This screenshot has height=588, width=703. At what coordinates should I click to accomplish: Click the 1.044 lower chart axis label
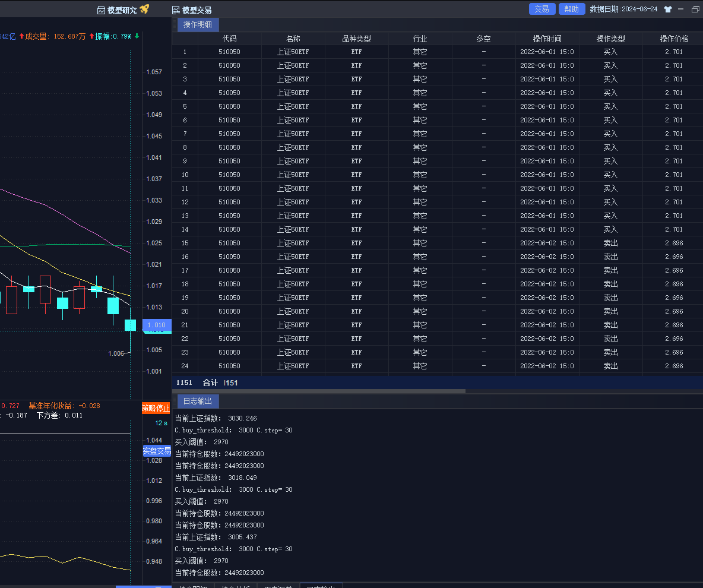click(154, 440)
